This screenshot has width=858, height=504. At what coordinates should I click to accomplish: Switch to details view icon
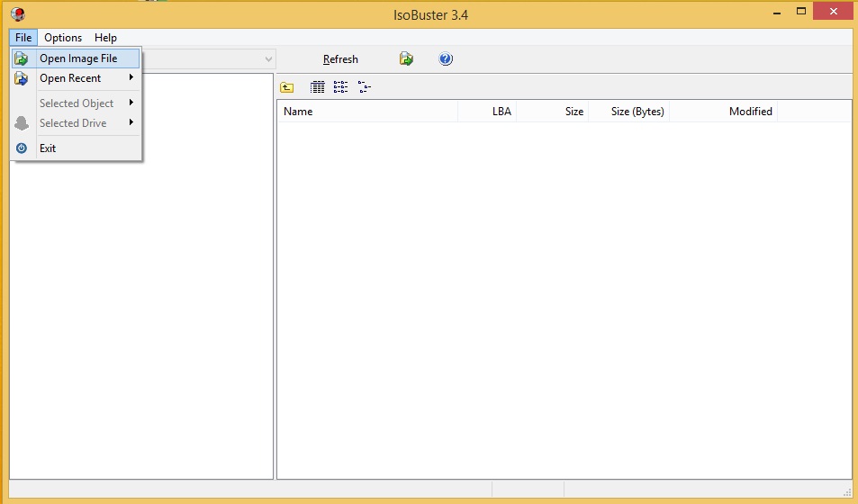(x=318, y=87)
